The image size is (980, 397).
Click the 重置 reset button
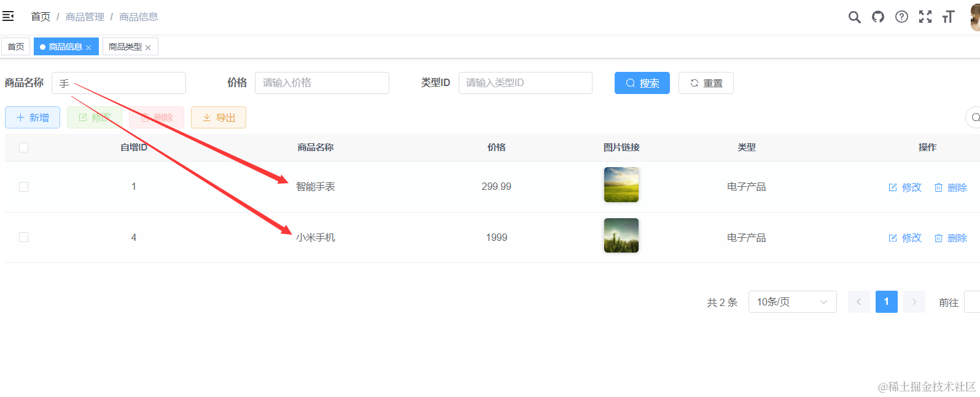coord(706,83)
